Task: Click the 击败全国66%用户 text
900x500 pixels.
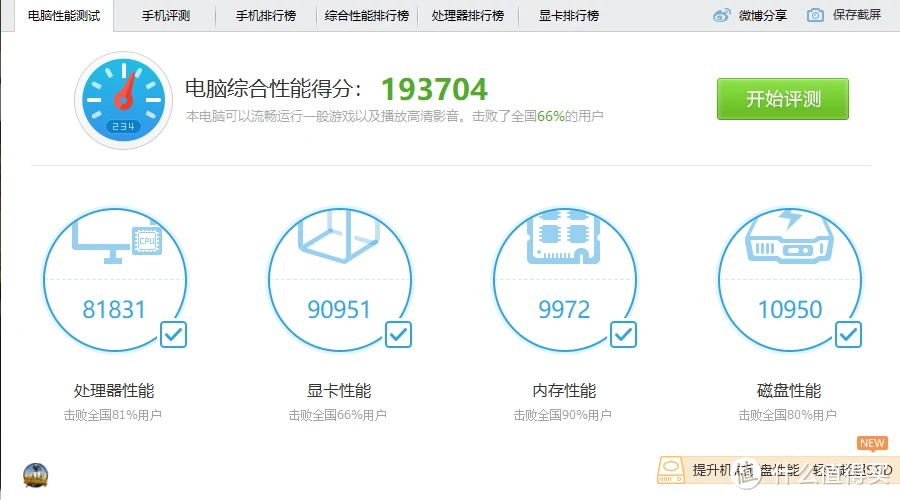Action: point(338,415)
